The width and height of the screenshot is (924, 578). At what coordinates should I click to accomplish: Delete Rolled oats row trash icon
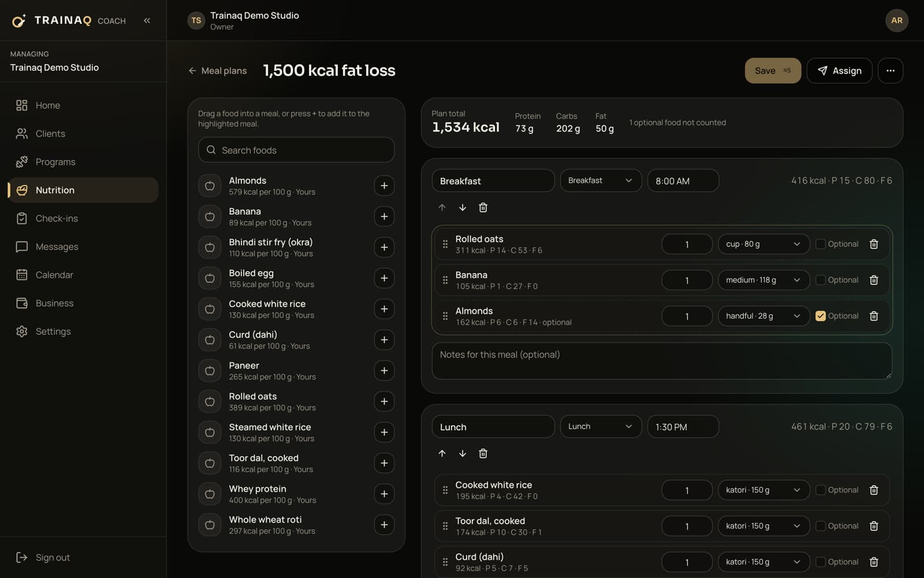[874, 244]
